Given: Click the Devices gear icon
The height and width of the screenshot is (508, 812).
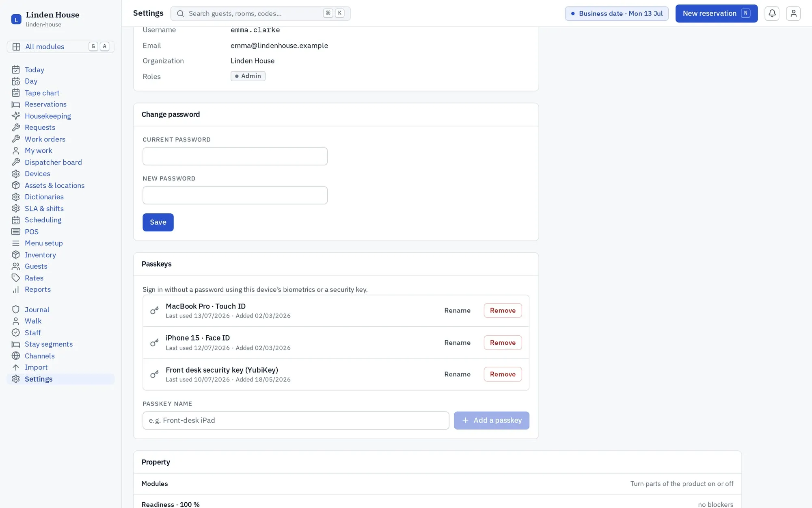Looking at the screenshot, I should pyautogui.click(x=16, y=174).
